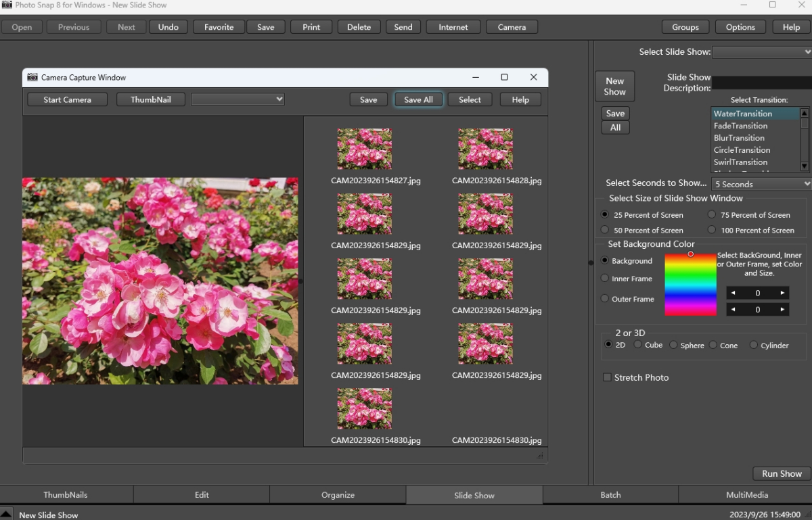This screenshot has height=520, width=812.
Task: Open Options from the main toolbar
Action: tap(740, 27)
